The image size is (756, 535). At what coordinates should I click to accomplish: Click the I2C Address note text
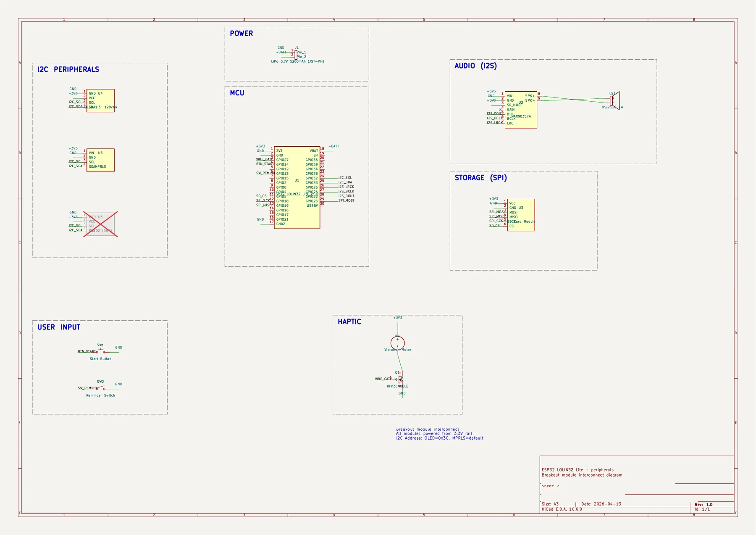[439, 438]
